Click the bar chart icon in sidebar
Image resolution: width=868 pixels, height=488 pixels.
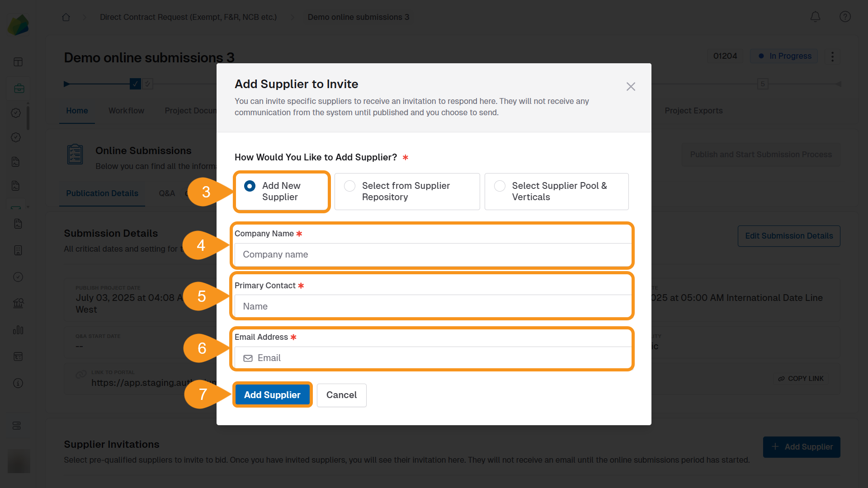point(18,330)
